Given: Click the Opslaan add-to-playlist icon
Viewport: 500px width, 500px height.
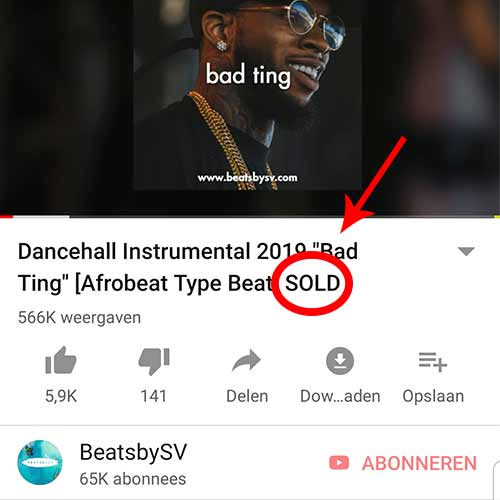Looking at the screenshot, I should click(x=433, y=362).
